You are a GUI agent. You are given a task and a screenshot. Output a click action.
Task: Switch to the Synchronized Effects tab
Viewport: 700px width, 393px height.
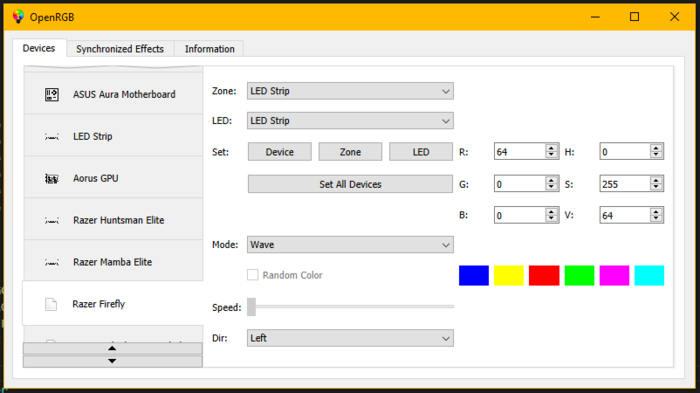(x=120, y=49)
